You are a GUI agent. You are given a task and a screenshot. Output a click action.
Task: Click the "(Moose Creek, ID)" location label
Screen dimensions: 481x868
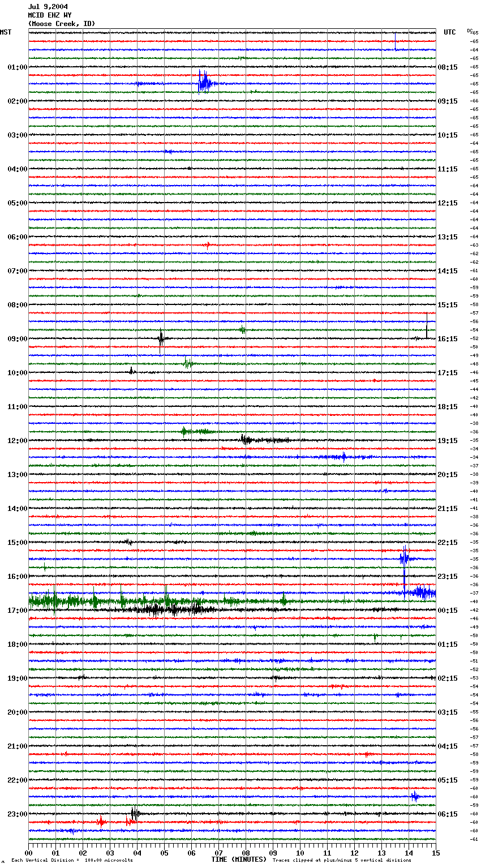pyautogui.click(x=62, y=24)
